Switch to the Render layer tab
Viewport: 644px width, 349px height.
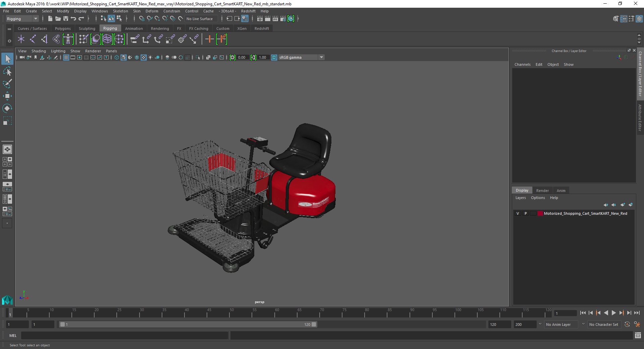pyautogui.click(x=542, y=190)
